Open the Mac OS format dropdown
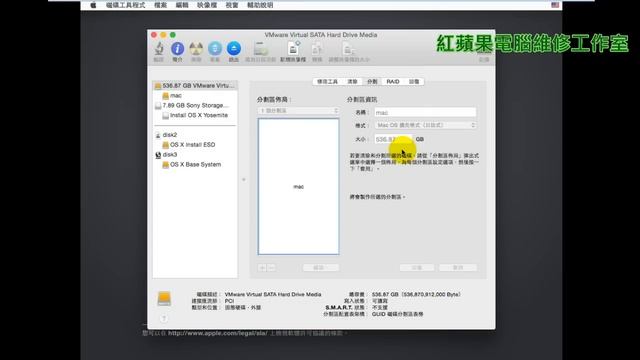Image resolution: width=640 pixels, height=360 pixels. (425, 125)
